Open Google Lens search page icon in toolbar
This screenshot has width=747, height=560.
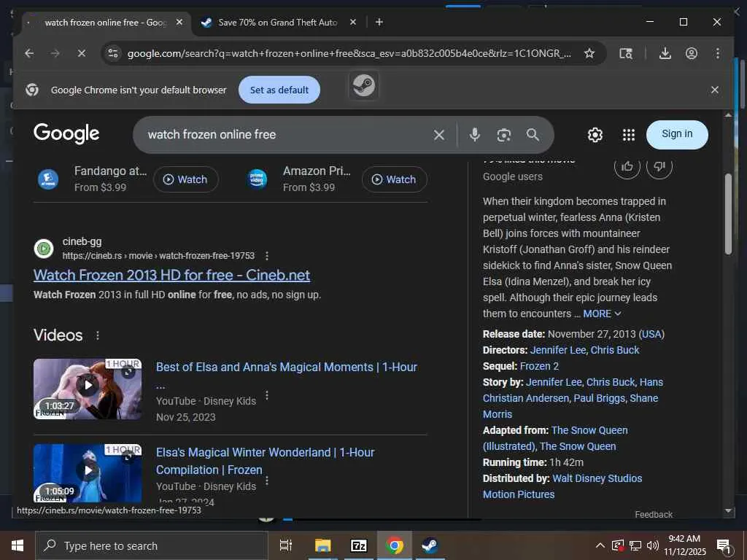coord(625,53)
